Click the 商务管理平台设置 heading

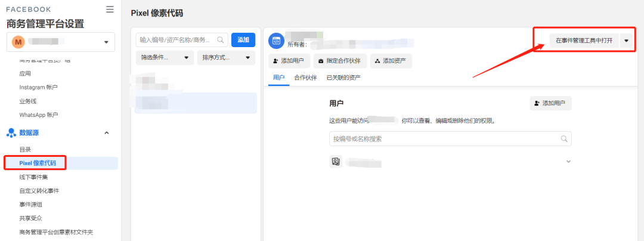click(x=45, y=24)
